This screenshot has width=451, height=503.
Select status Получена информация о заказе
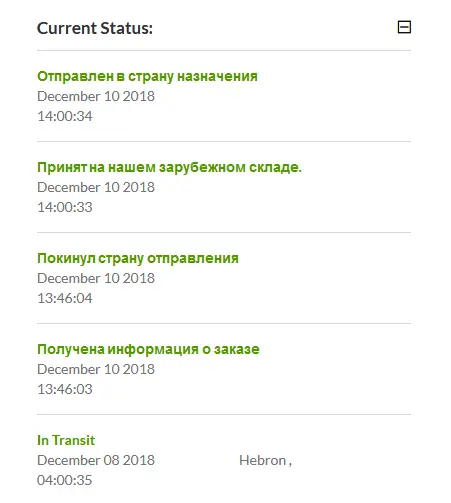[148, 349]
